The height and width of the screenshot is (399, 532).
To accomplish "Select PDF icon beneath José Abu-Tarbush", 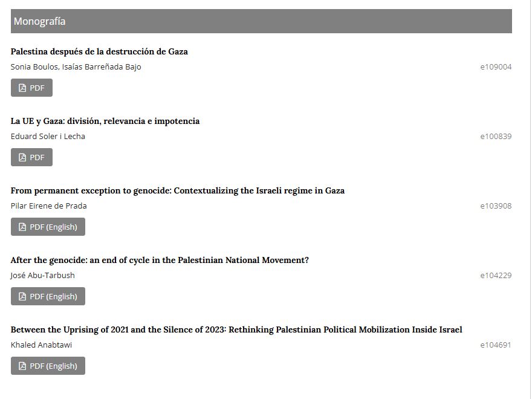I will pos(22,297).
